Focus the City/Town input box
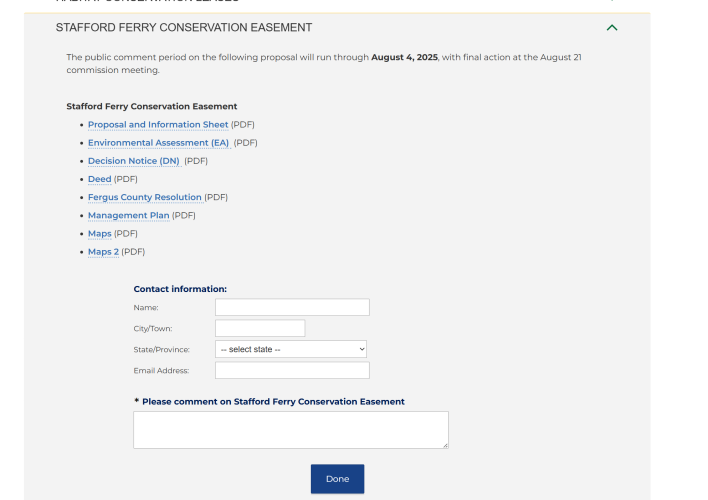The width and height of the screenshot is (708, 500). 260,329
